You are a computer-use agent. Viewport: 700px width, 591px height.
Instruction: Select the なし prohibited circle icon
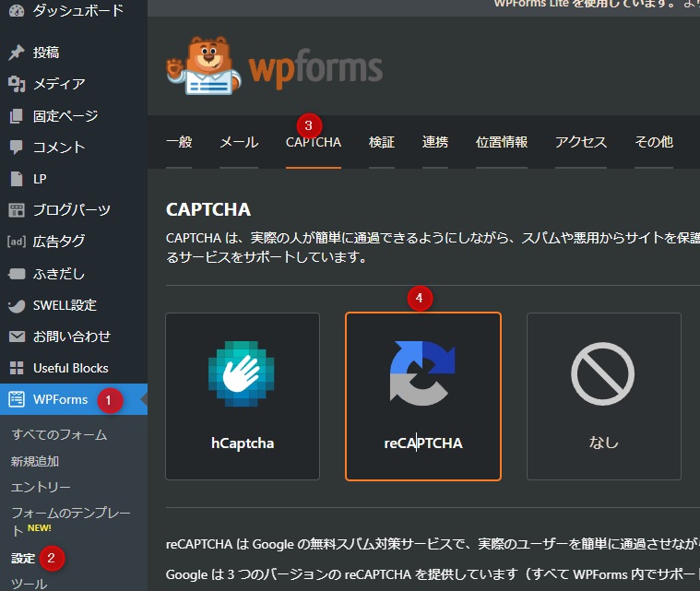603,375
